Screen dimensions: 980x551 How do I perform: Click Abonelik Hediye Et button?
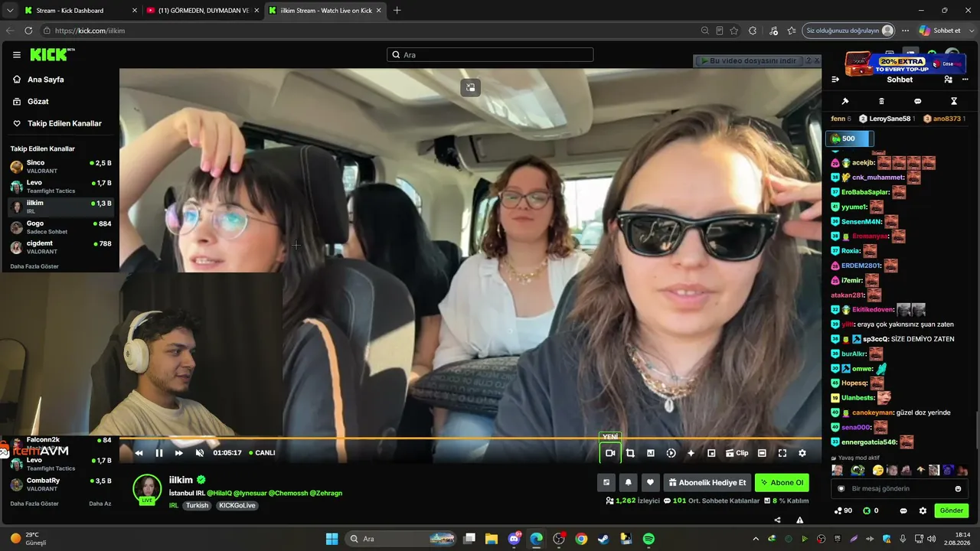(x=707, y=483)
